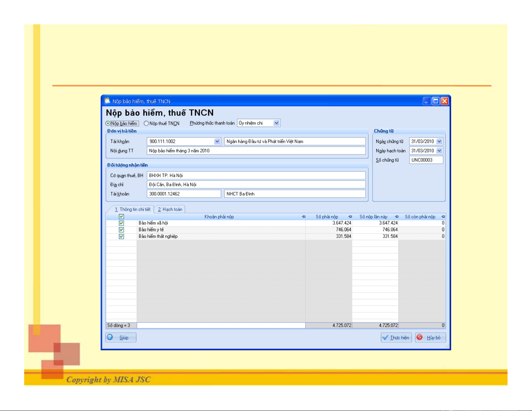Switch to the Hạch toán tab

point(170,209)
